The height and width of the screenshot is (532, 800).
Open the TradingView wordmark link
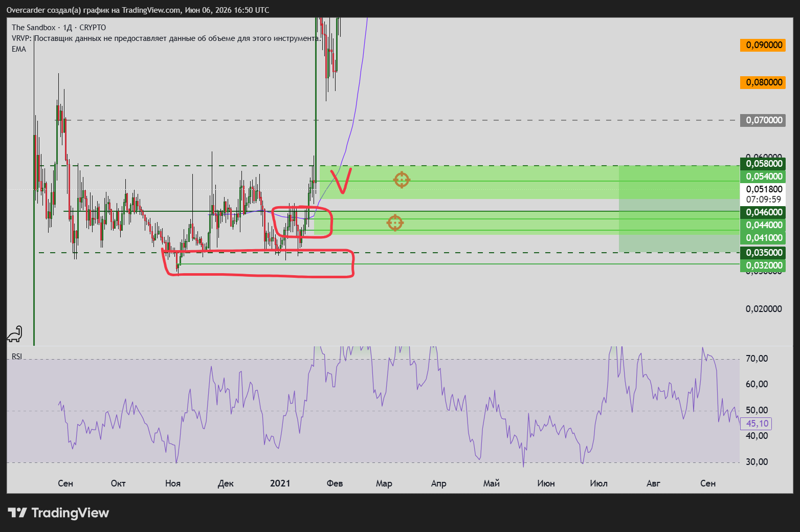[x=71, y=513]
